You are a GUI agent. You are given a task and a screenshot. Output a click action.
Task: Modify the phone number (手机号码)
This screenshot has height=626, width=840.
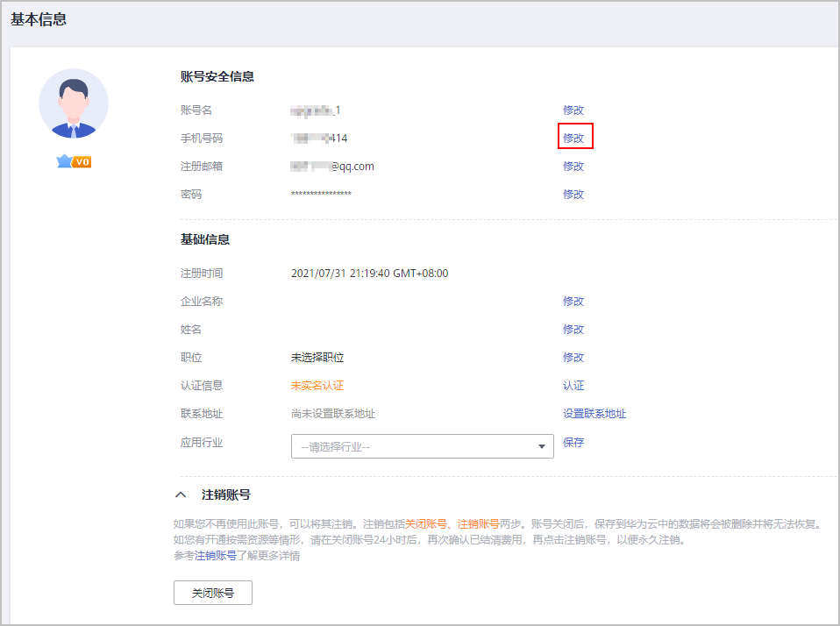pos(573,139)
